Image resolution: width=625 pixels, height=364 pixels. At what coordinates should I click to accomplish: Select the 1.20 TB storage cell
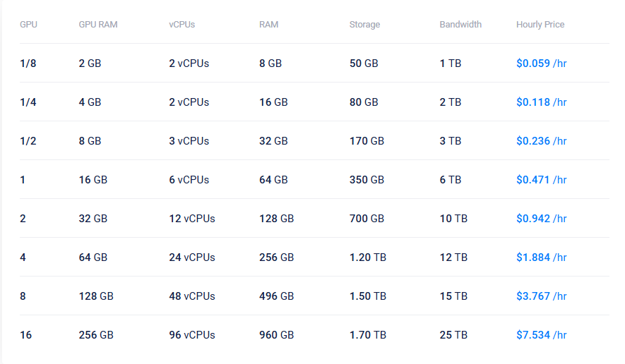[x=368, y=257]
